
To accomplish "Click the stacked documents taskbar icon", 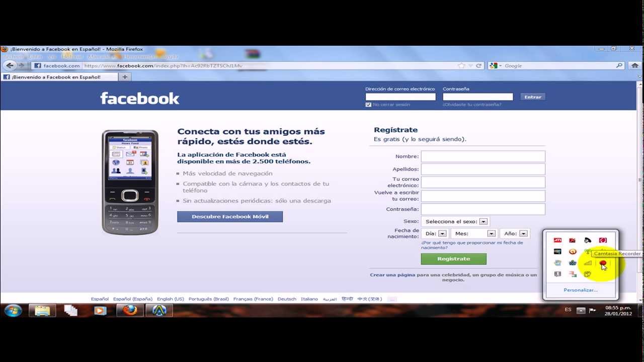I will [x=71, y=310].
